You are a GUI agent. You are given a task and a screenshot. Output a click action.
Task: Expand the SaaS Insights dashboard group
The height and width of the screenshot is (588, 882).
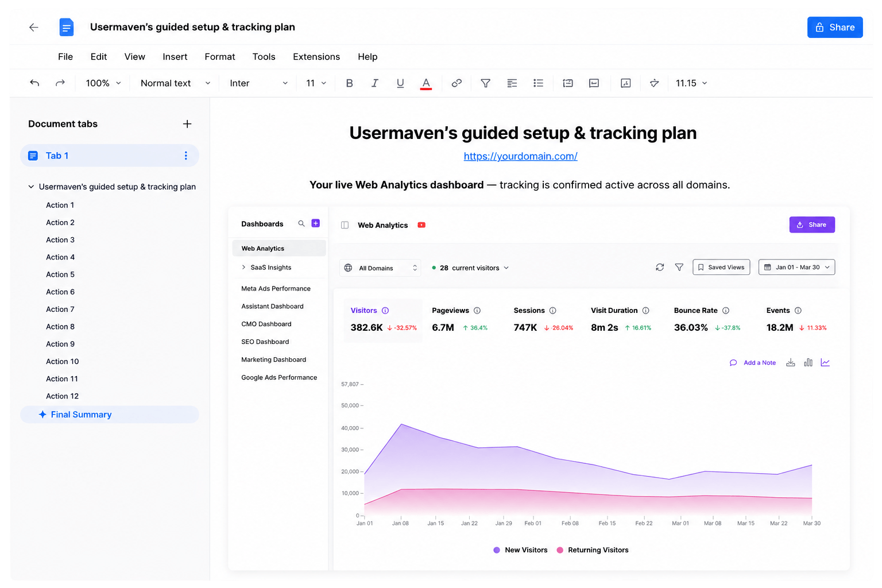[x=244, y=267]
